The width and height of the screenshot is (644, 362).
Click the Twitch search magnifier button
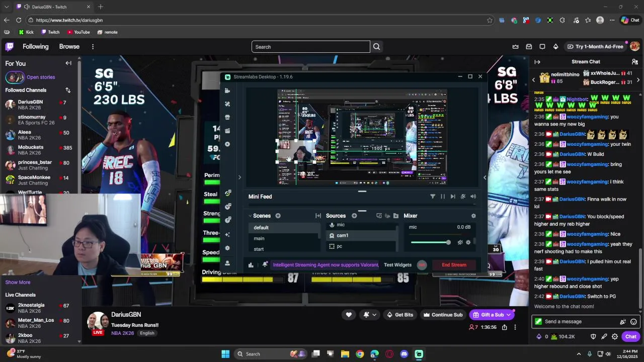[376, 47]
